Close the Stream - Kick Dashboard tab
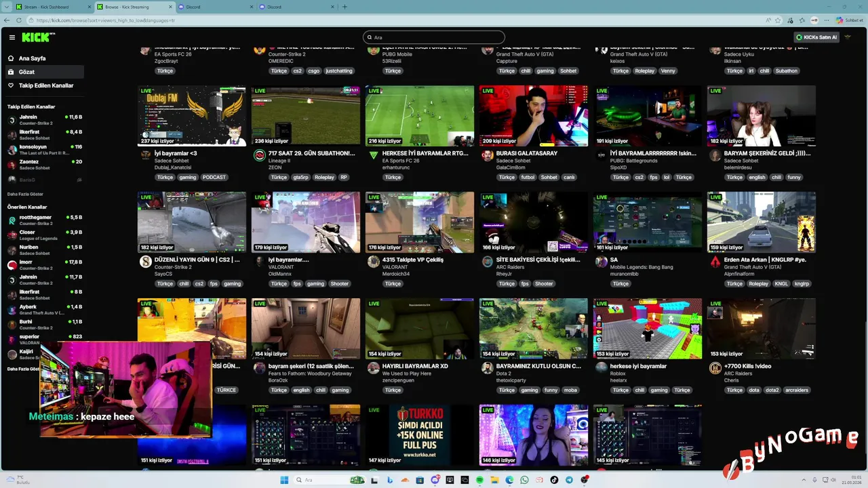Viewport: 868px width, 488px height. tap(88, 7)
